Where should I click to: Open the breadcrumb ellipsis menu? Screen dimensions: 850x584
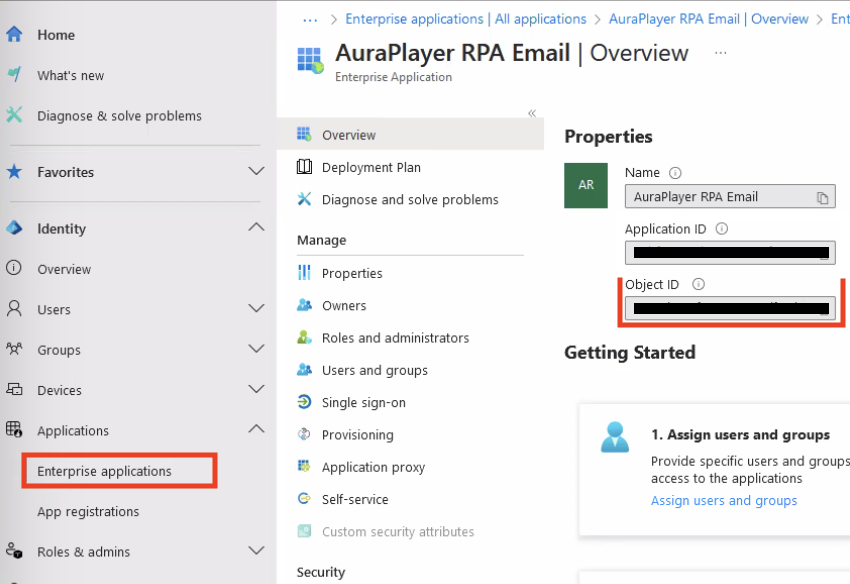click(x=310, y=20)
